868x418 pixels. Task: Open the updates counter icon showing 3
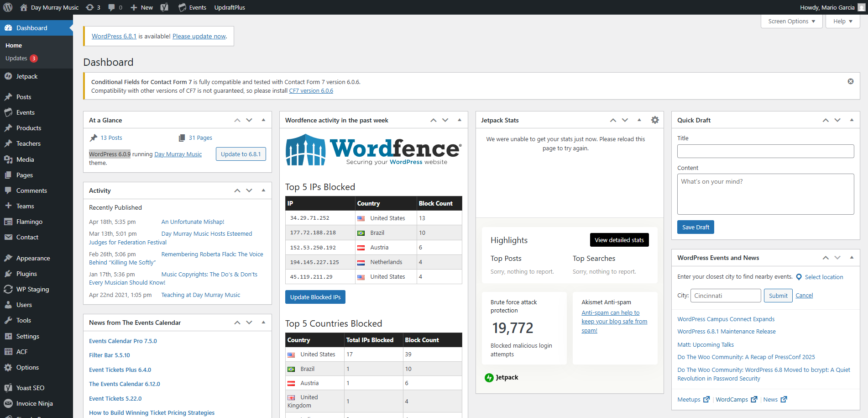(93, 7)
